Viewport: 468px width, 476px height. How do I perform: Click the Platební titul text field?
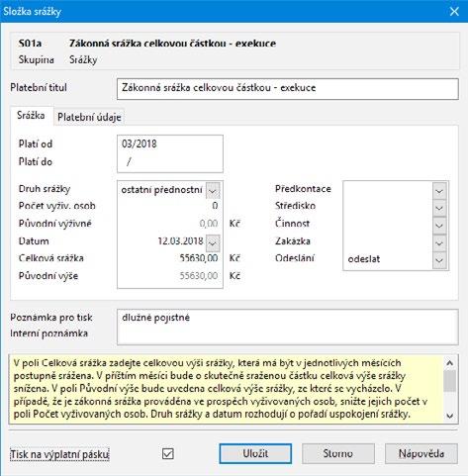[x=288, y=89]
